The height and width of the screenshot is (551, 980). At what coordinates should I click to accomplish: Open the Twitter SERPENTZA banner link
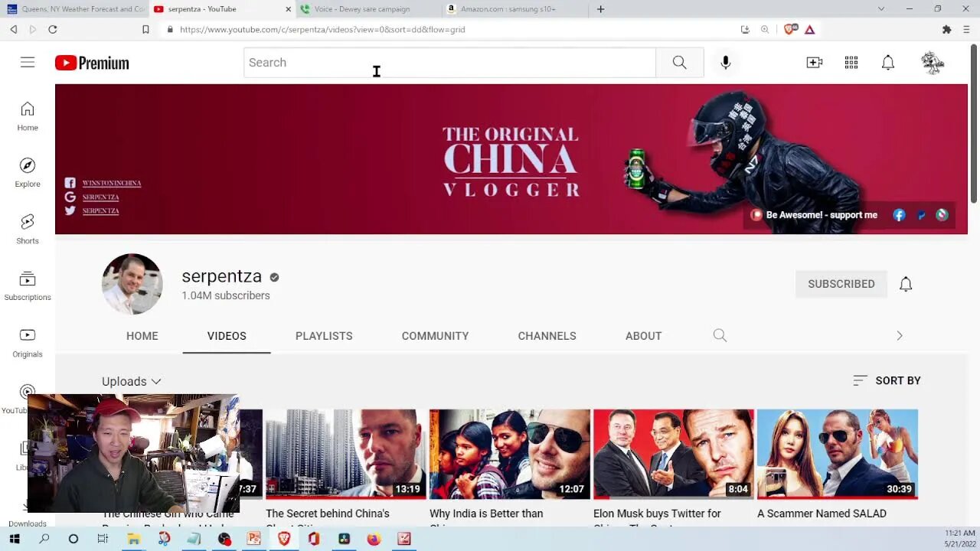click(100, 210)
